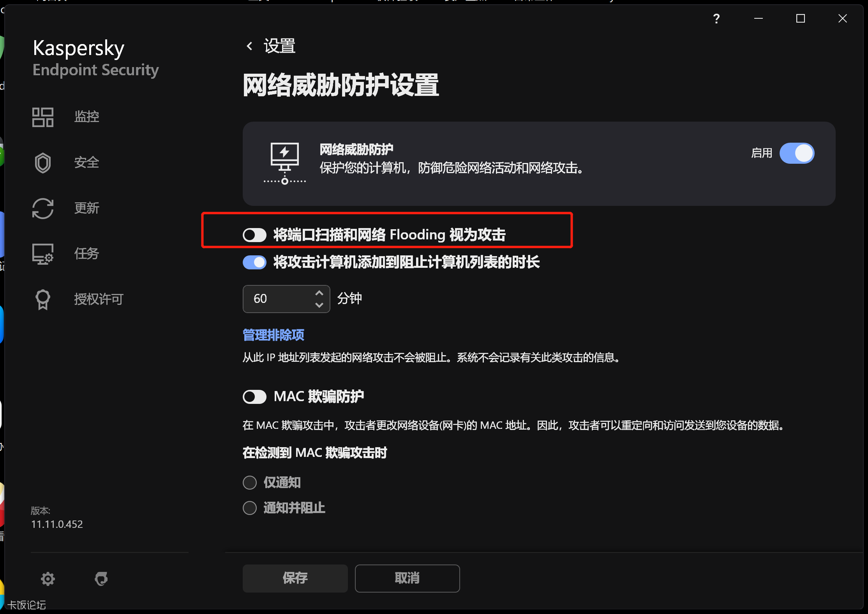Image resolution: width=868 pixels, height=614 pixels.
Task: Increase the minutes value with the up arrow
Action: click(x=319, y=293)
